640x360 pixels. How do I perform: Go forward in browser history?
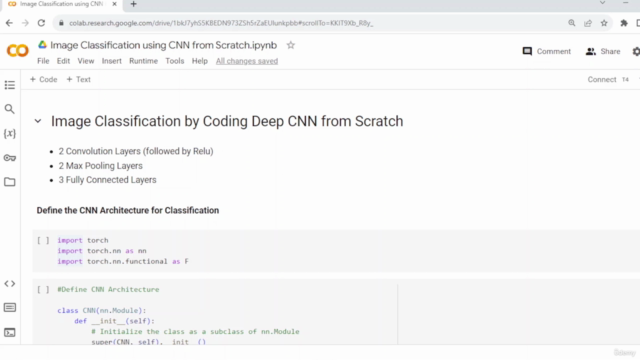click(25, 23)
